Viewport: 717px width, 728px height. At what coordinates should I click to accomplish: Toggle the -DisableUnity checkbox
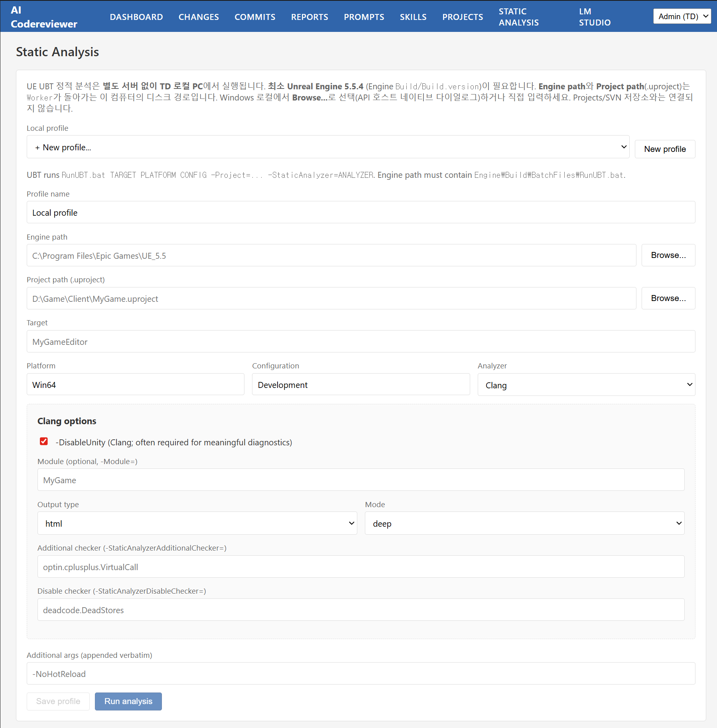44,441
